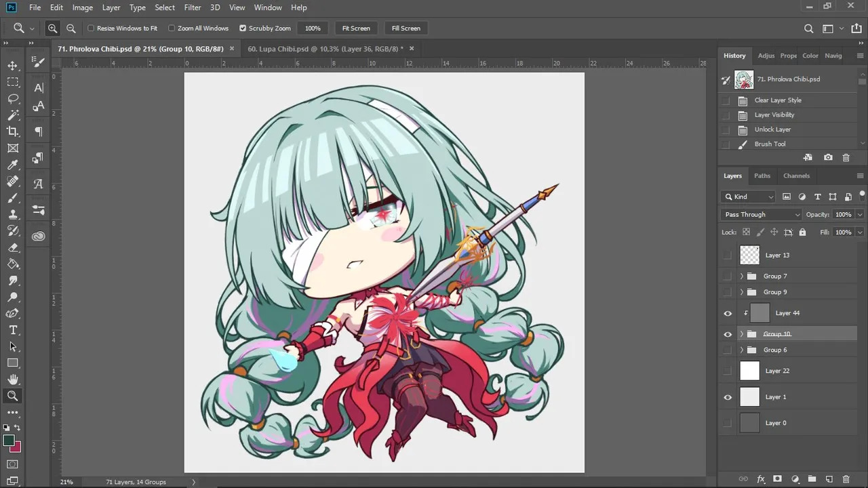This screenshot has height=488, width=868.
Task: Lock all on the selected layer
Action: tap(802, 232)
